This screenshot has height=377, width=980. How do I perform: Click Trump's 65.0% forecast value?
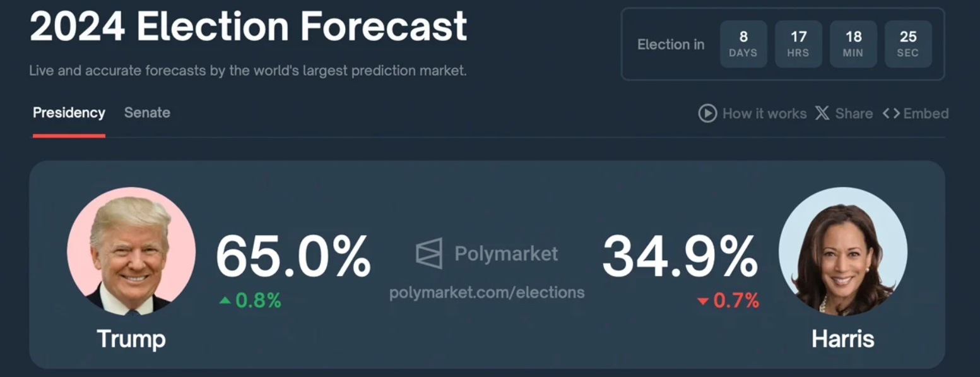pyautogui.click(x=293, y=256)
